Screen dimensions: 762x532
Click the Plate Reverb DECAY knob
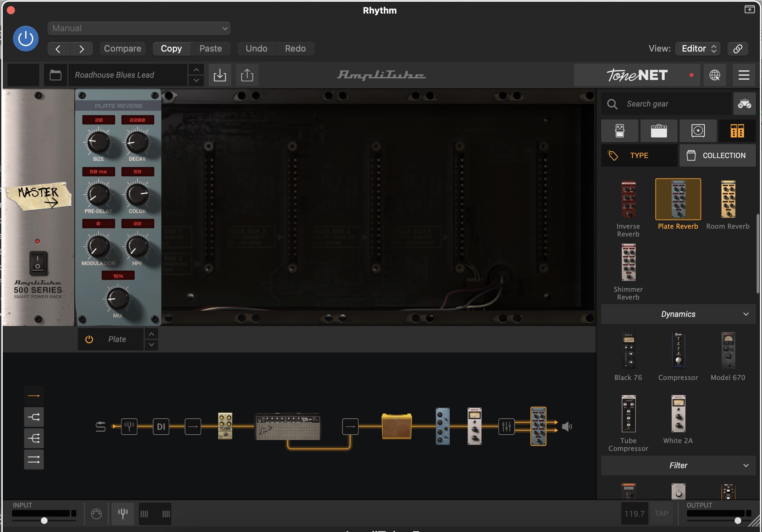(137, 142)
